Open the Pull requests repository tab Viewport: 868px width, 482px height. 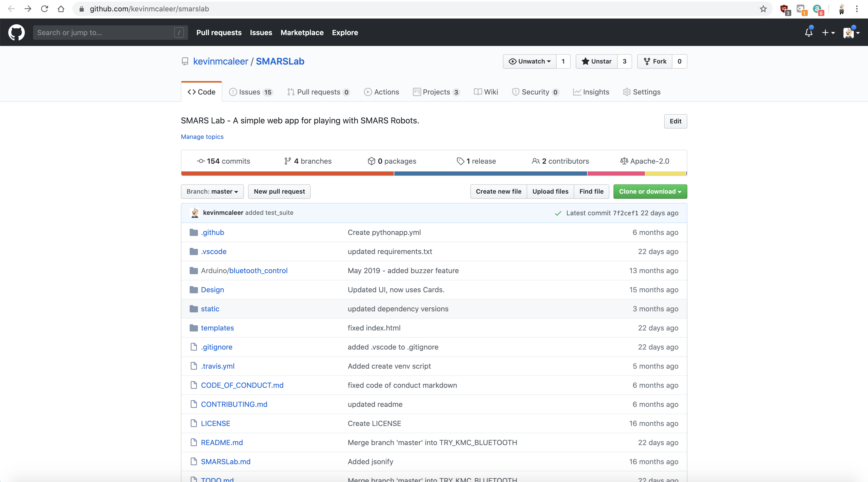click(319, 92)
